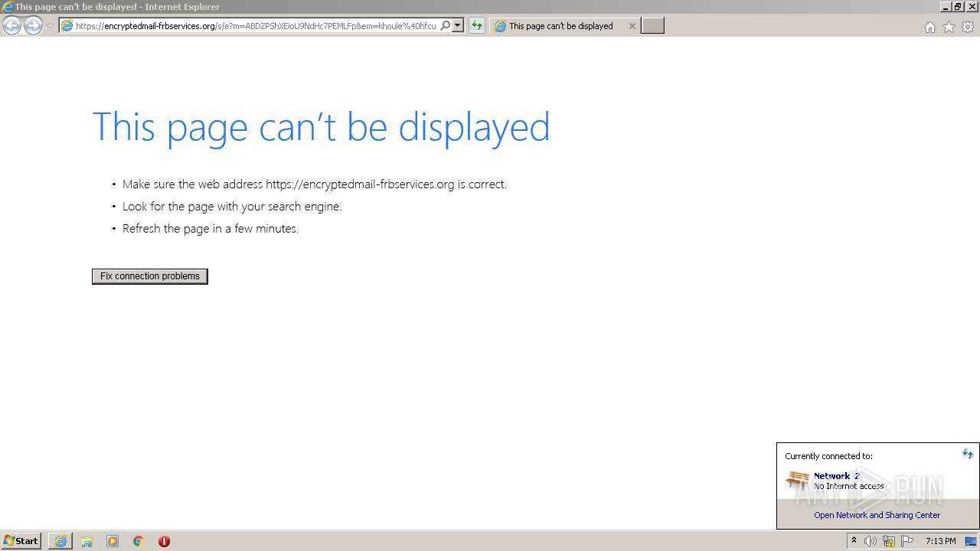Viewport: 980px width, 551px height.
Task: Click the 7:13 PM clock
Action: coord(940,541)
